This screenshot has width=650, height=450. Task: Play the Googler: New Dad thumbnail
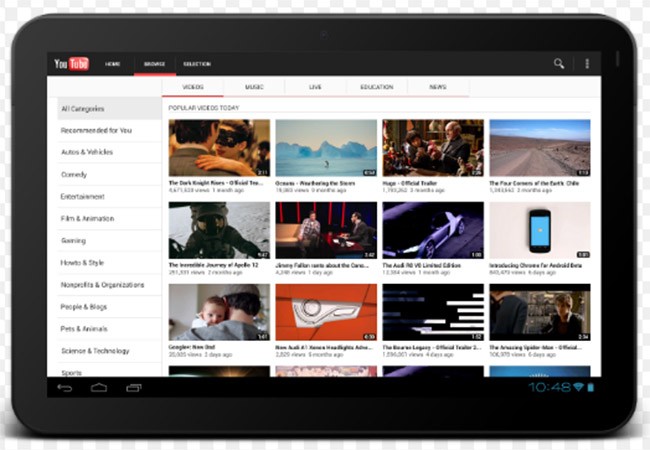pos(219,312)
